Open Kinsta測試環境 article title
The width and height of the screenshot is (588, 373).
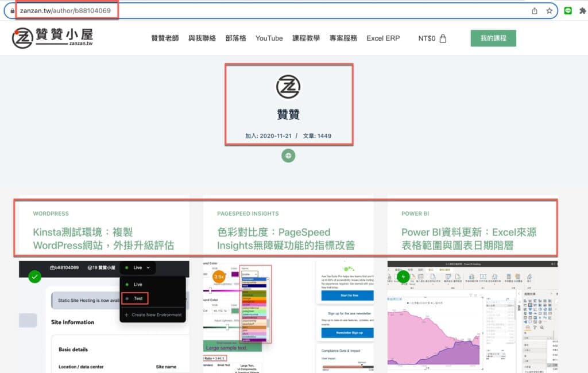tap(103, 239)
